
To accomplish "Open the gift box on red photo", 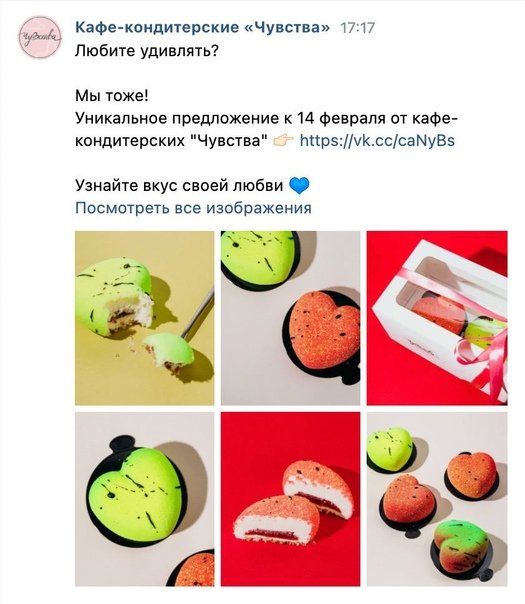I will [437, 318].
